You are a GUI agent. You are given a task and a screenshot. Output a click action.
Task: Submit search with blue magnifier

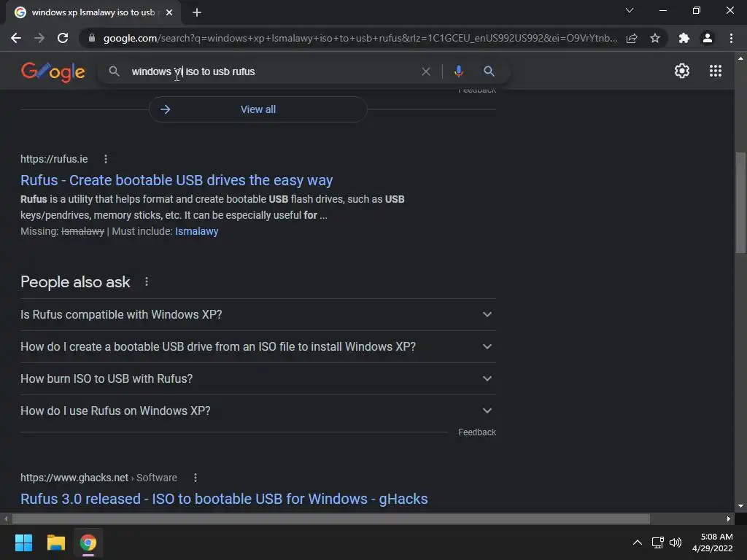click(489, 71)
